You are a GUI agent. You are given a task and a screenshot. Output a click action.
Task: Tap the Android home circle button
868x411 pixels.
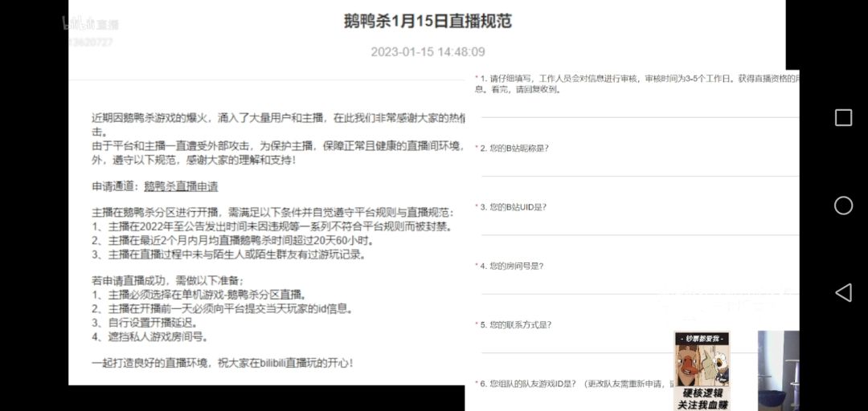pyautogui.click(x=843, y=205)
